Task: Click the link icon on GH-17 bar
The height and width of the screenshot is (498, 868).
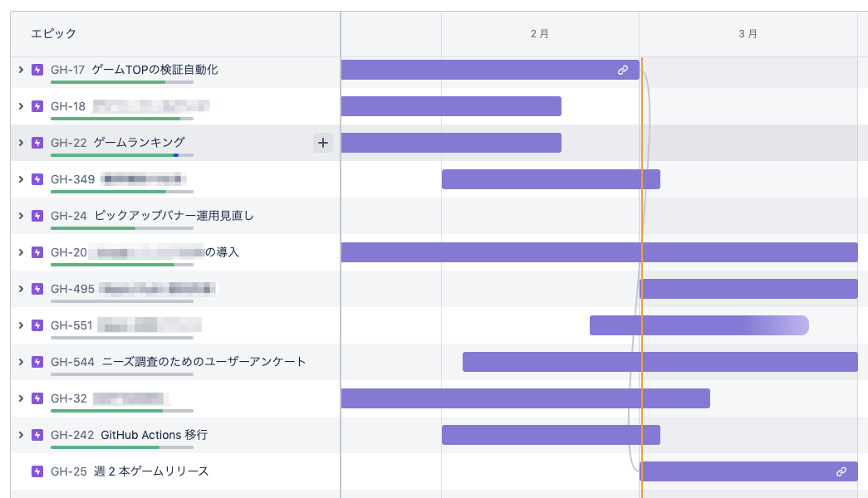Action: tap(623, 71)
